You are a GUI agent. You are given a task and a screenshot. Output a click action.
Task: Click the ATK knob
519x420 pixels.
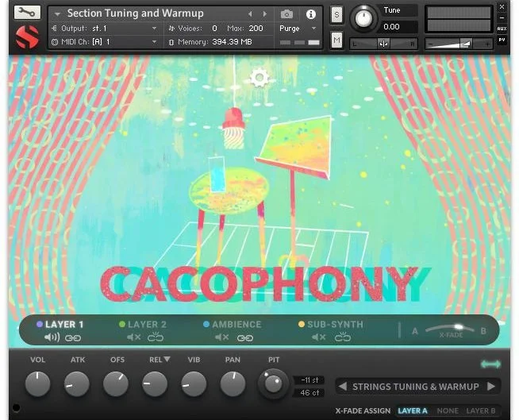tap(76, 384)
